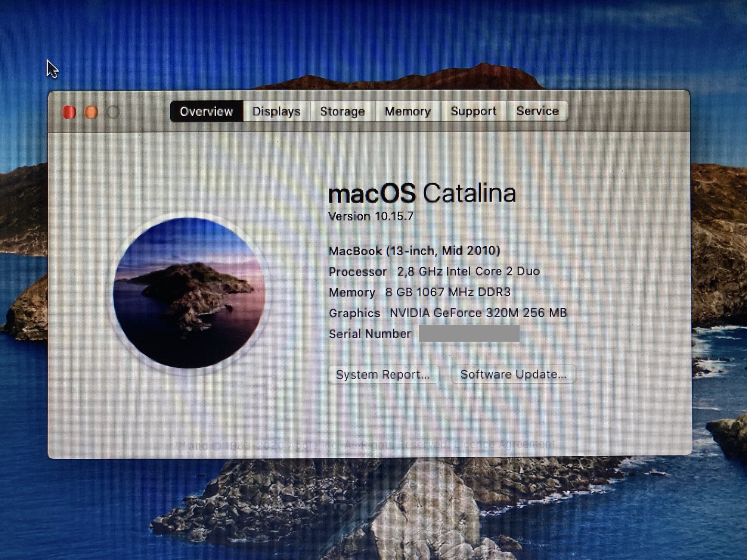Open the Storage tab
Screen dimensions: 747x560
click(x=342, y=111)
